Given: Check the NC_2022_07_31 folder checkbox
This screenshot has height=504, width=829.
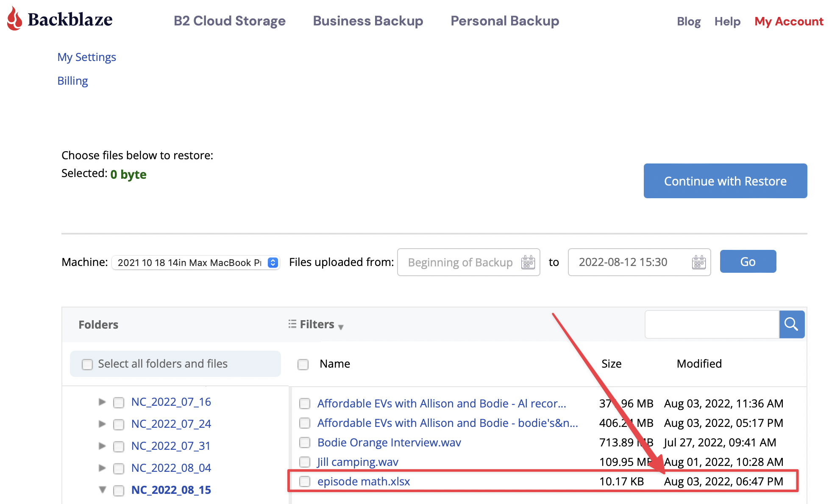Looking at the screenshot, I should point(119,446).
